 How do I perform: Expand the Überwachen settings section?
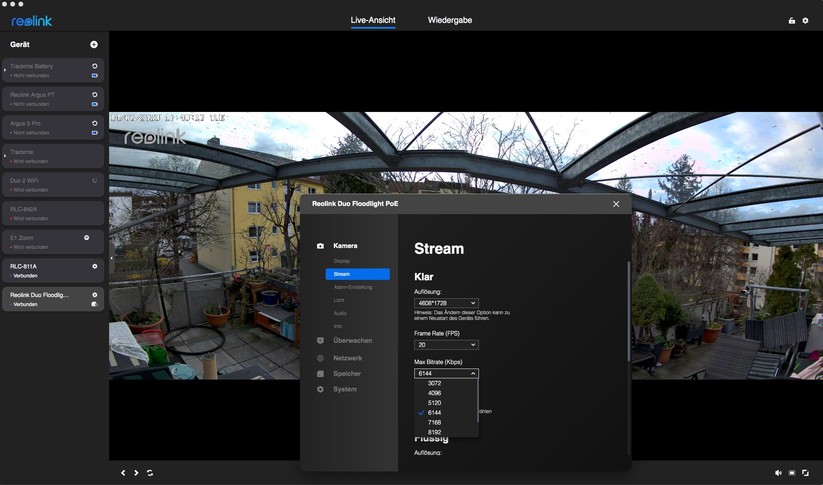[352, 341]
